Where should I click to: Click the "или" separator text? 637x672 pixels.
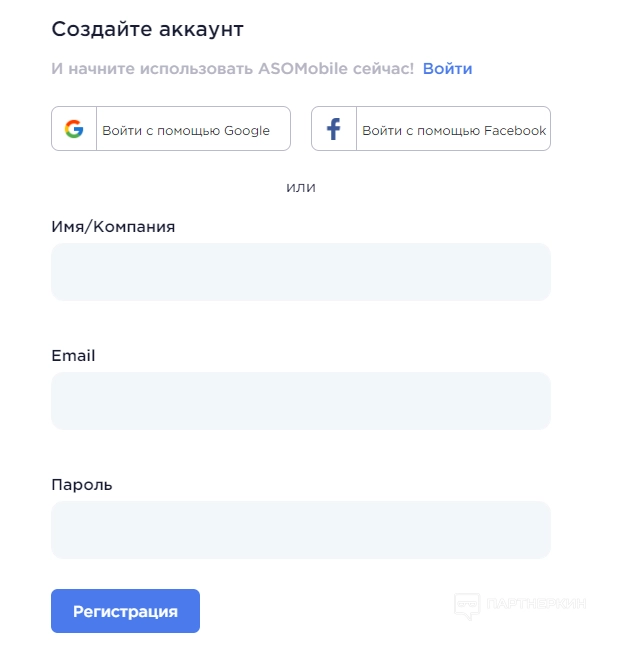(x=300, y=186)
